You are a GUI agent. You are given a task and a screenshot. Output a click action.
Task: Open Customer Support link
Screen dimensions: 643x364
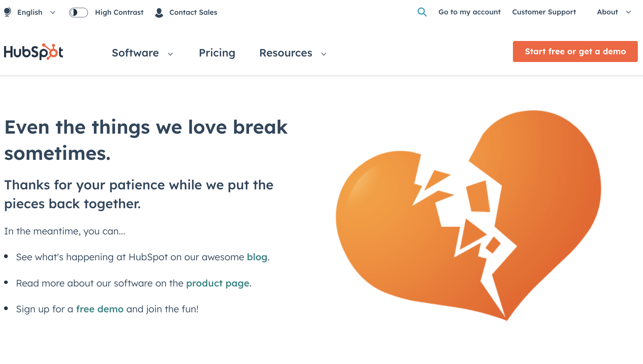544,12
